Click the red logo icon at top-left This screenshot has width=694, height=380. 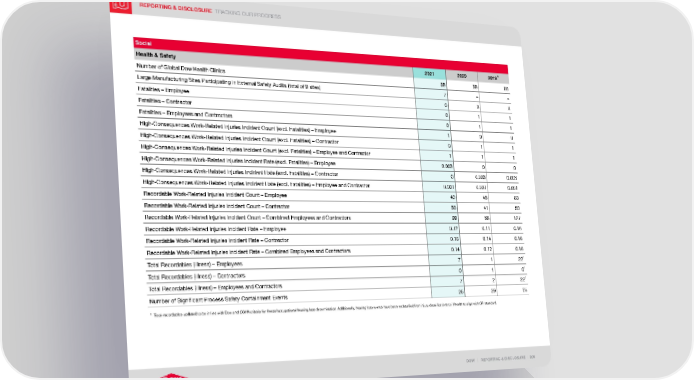pos(121,6)
